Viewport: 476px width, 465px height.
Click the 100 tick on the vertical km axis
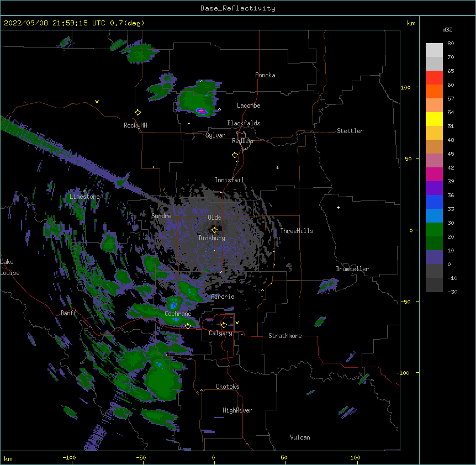point(405,88)
